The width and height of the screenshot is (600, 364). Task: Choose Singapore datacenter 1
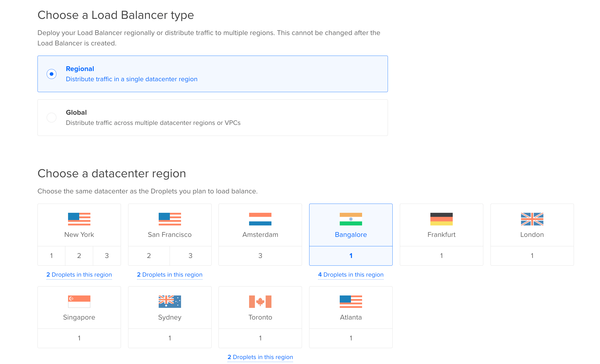[x=79, y=338]
